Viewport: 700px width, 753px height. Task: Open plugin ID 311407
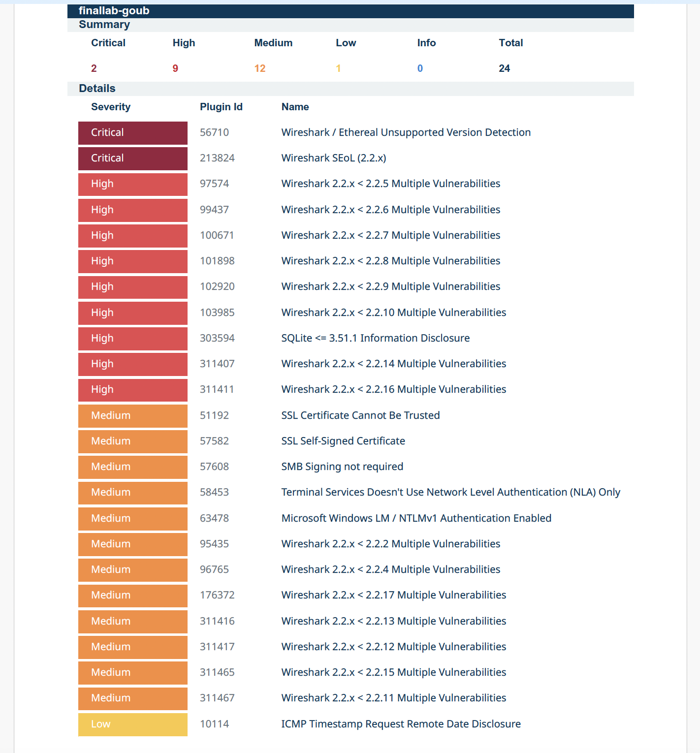pyautogui.click(x=217, y=364)
